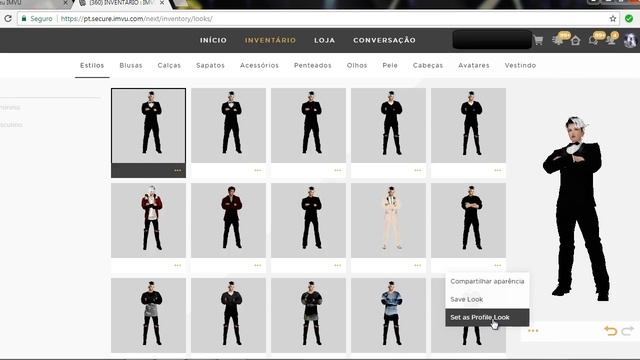Select the highlighted first tuxedo look thumbnail
The height and width of the screenshot is (360, 640).
(x=148, y=126)
